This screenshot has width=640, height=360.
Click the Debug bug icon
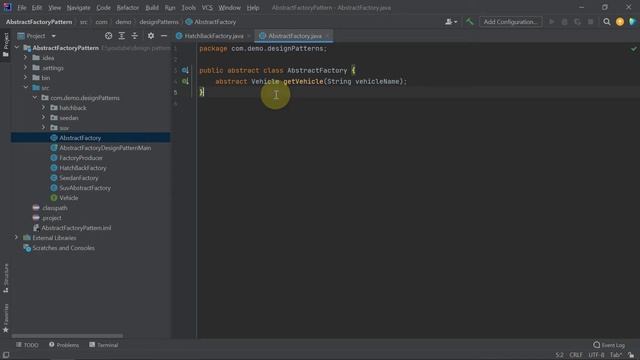point(564,22)
